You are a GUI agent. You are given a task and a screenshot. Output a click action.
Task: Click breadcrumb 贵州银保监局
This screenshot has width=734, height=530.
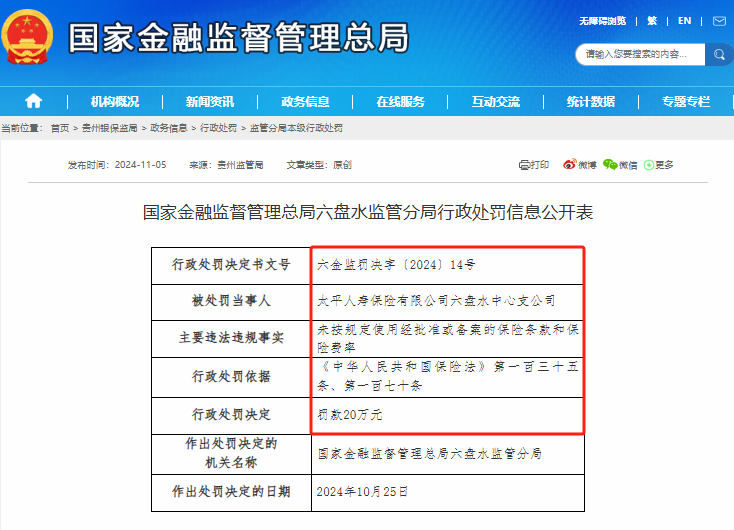pos(110,128)
